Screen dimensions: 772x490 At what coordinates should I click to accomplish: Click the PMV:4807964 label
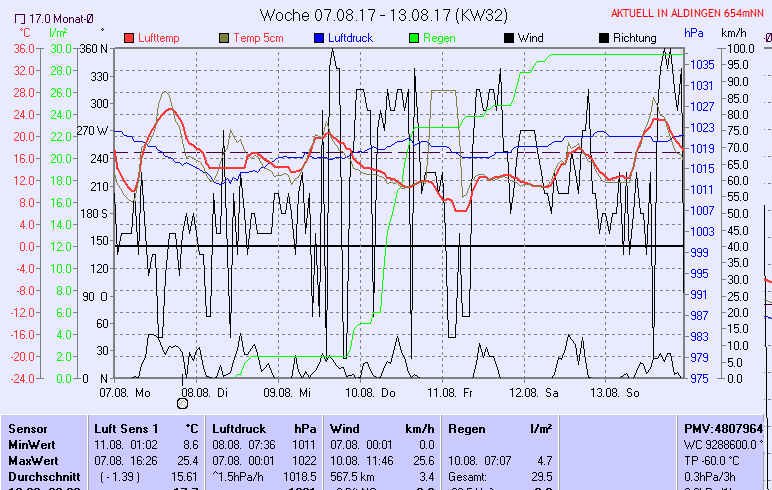pyautogui.click(x=722, y=428)
